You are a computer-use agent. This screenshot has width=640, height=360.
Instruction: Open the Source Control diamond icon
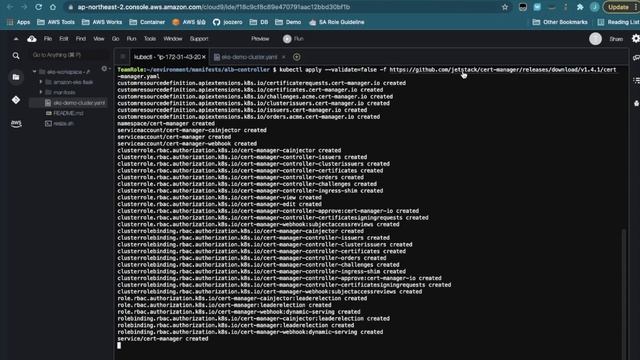(x=16, y=100)
